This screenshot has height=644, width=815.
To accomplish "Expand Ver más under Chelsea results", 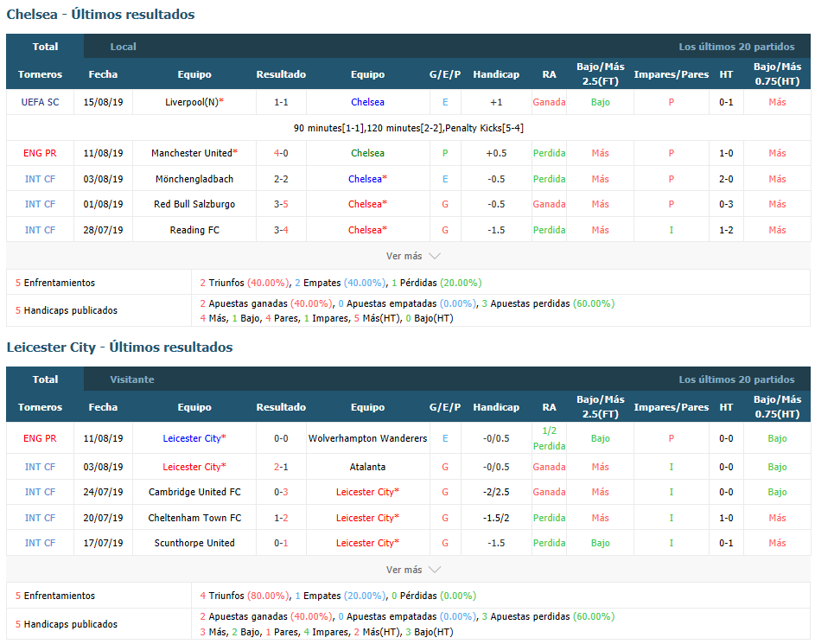I will [x=413, y=256].
